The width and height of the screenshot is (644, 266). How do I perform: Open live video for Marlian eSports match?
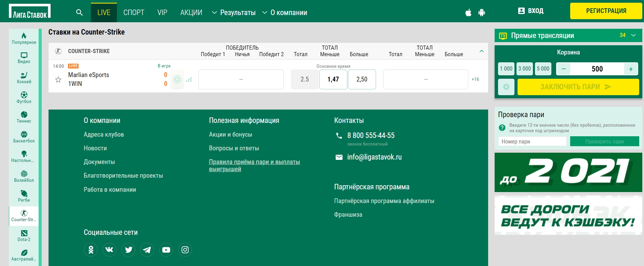(x=177, y=79)
